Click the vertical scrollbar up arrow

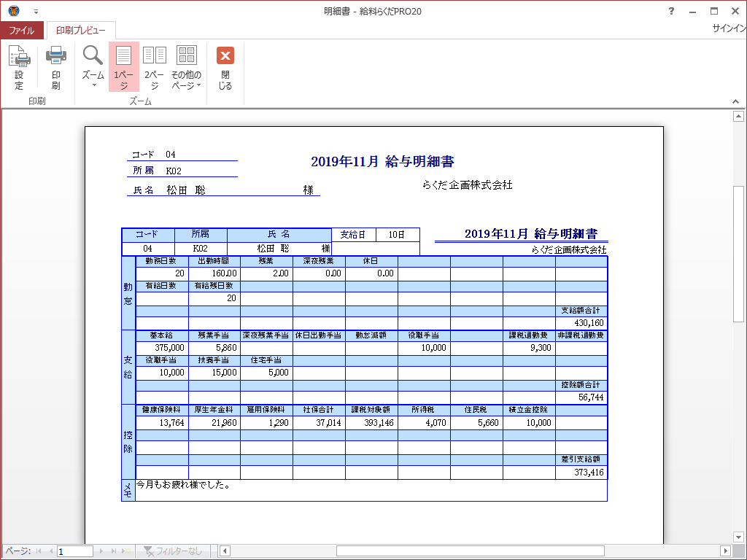click(738, 116)
